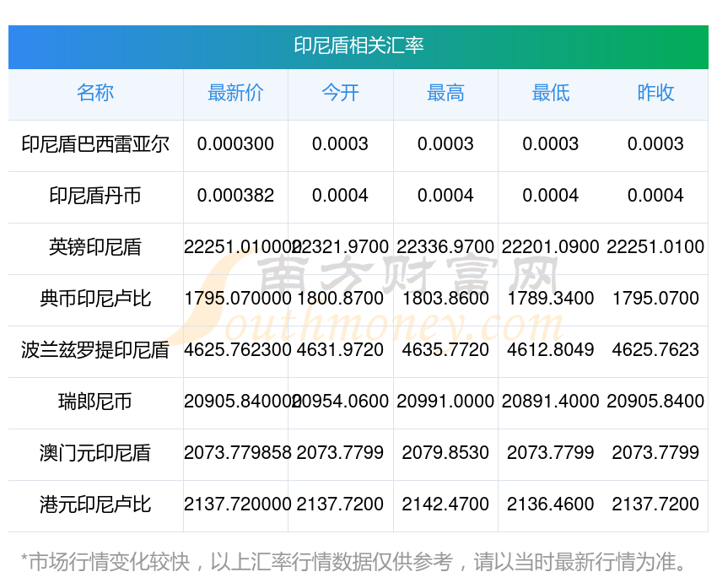Open the 波兰兹罗提印尼盾 currency pair

click(95, 350)
